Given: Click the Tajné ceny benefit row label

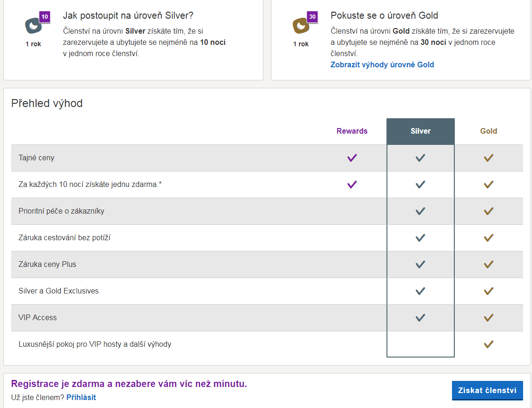Looking at the screenshot, I should pyautogui.click(x=36, y=158).
